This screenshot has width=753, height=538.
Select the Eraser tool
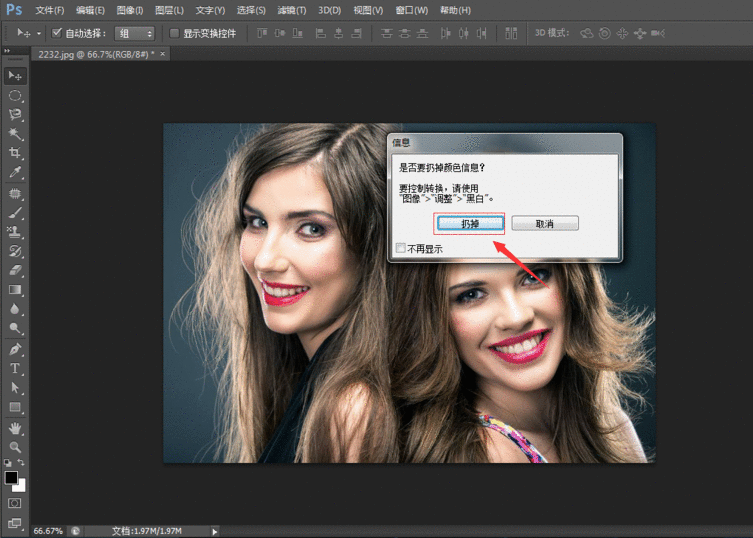15,270
